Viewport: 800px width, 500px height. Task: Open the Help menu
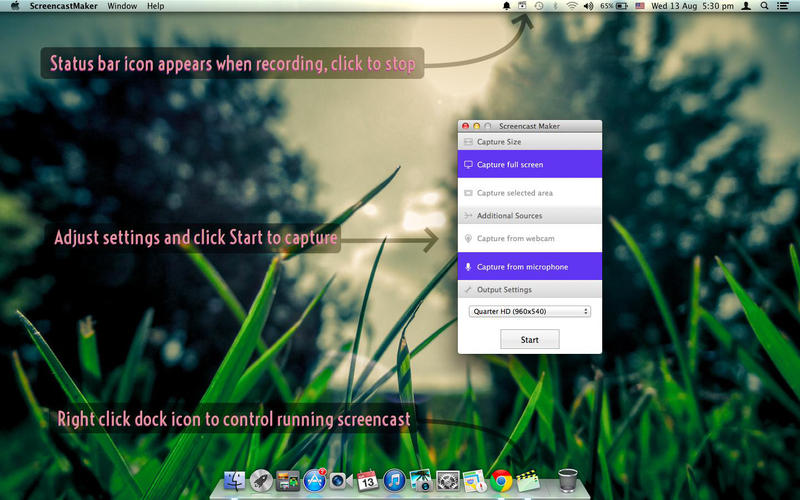pos(155,6)
